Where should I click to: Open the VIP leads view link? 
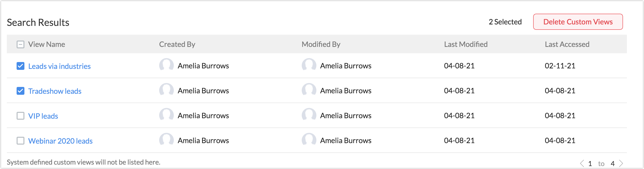pyautogui.click(x=43, y=116)
